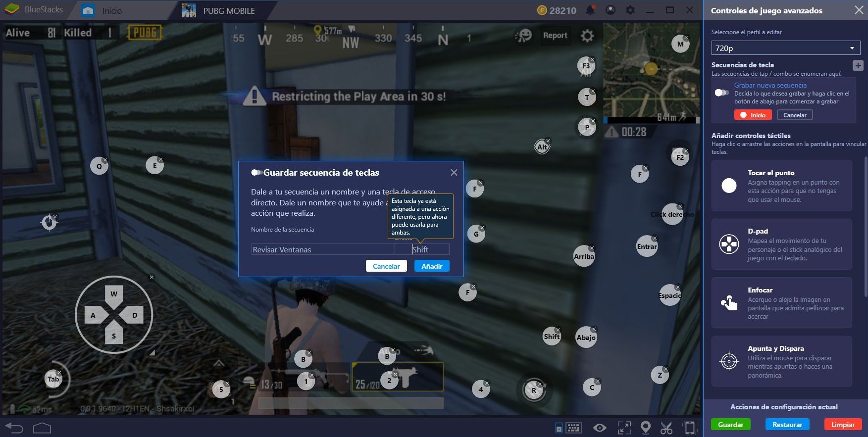
Task: Click the C key mapping circle
Action: [x=592, y=388]
